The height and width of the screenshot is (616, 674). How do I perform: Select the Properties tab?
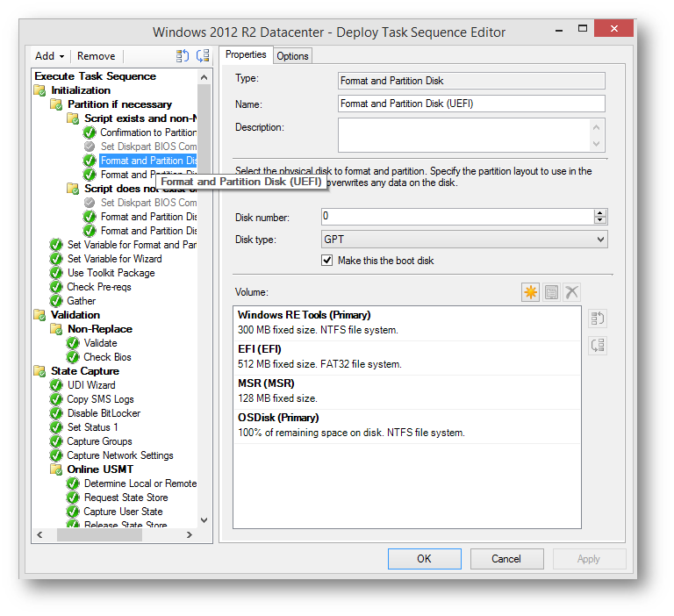(x=246, y=54)
